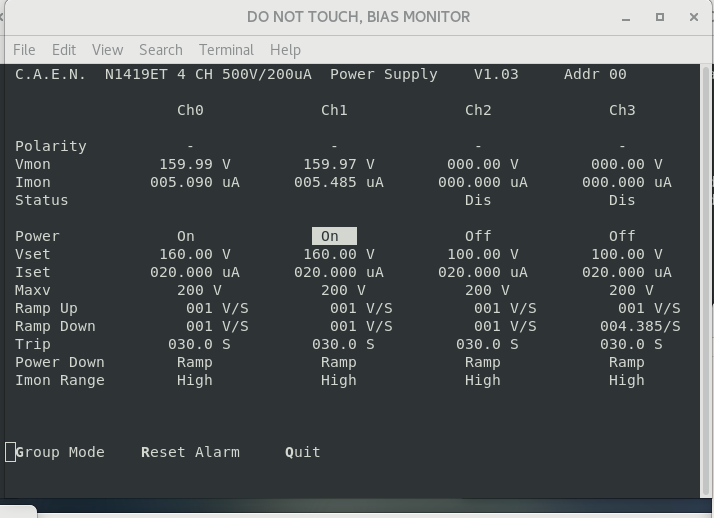Image resolution: width=714 pixels, height=518 pixels.
Task: Click Ch1 Imon reading 005.485 uA
Action: [x=339, y=183]
